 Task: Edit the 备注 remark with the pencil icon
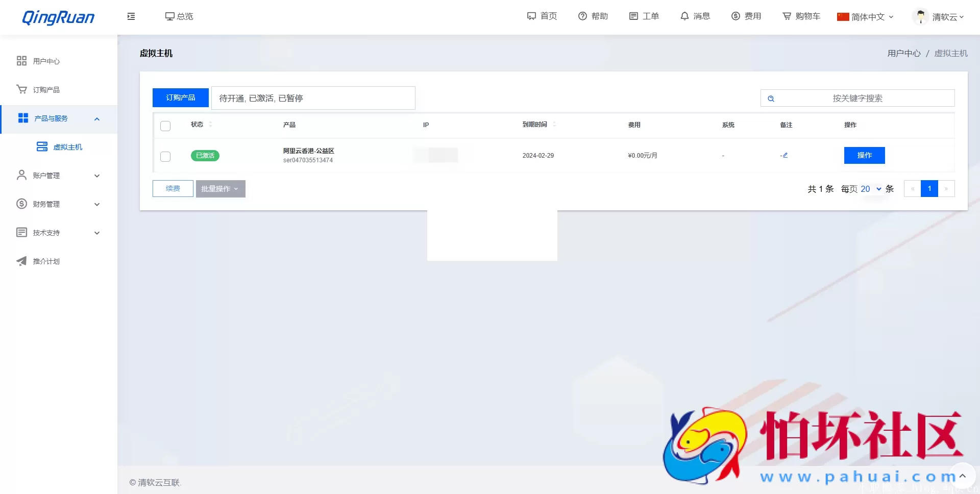point(786,155)
